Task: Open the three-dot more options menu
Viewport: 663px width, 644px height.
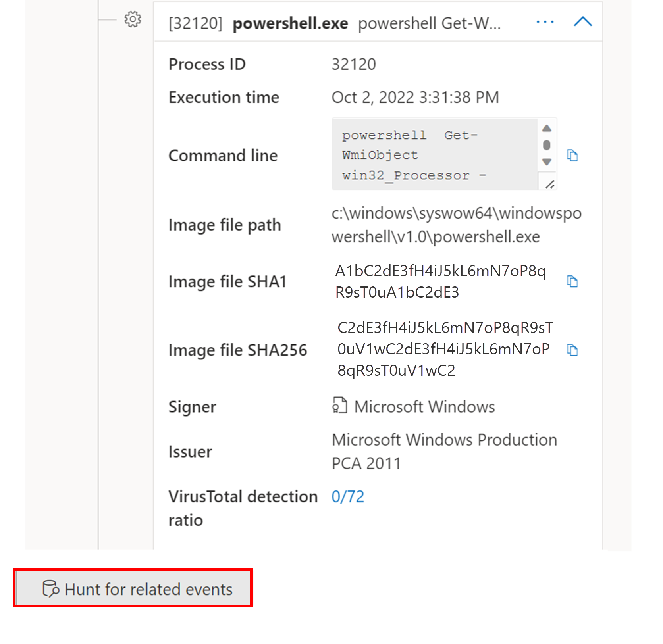Action: pos(545,22)
